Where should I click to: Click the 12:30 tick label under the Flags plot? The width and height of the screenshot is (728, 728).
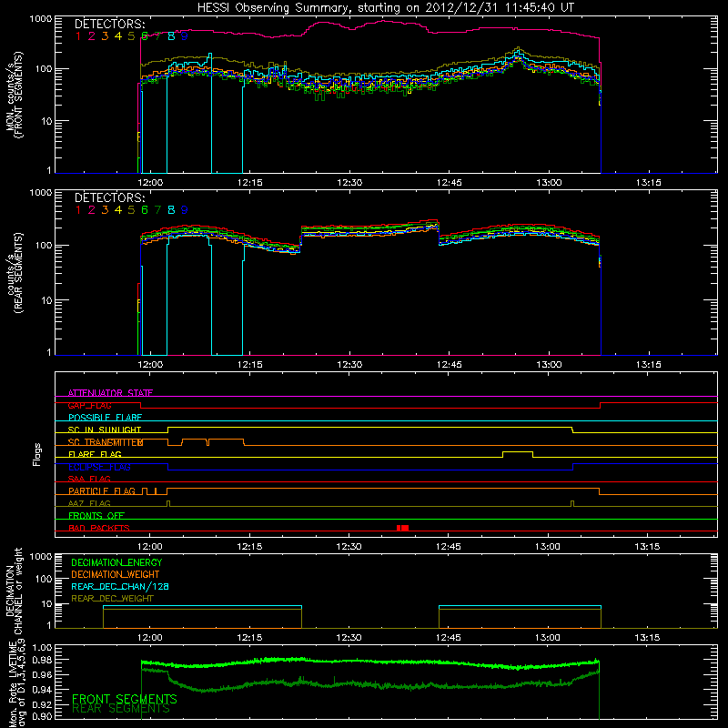tap(349, 547)
